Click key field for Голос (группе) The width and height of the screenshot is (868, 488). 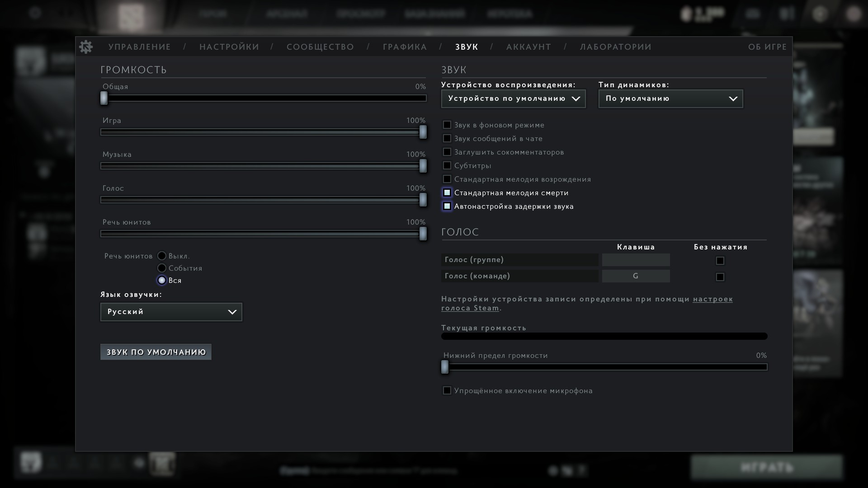[636, 260]
